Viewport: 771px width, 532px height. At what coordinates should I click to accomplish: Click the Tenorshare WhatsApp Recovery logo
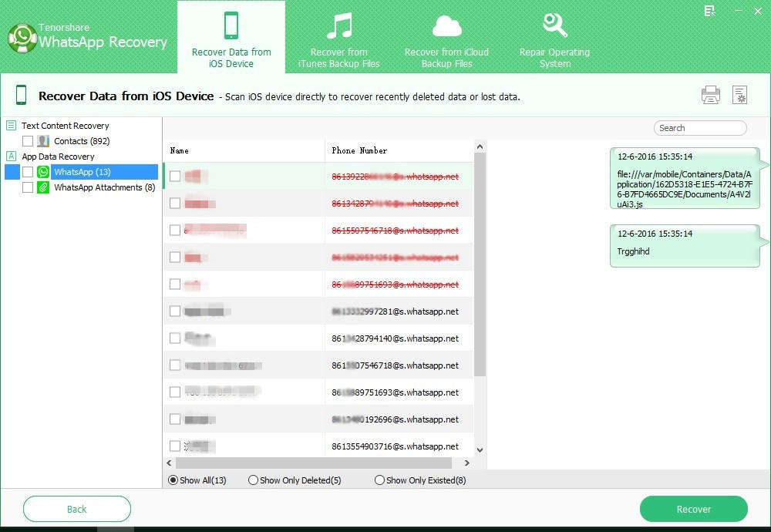point(23,38)
